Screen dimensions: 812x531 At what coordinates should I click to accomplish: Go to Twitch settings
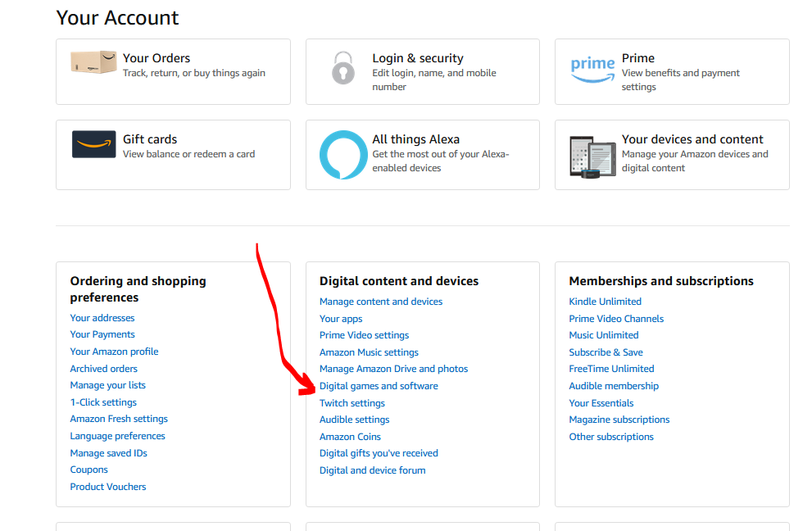352,403
